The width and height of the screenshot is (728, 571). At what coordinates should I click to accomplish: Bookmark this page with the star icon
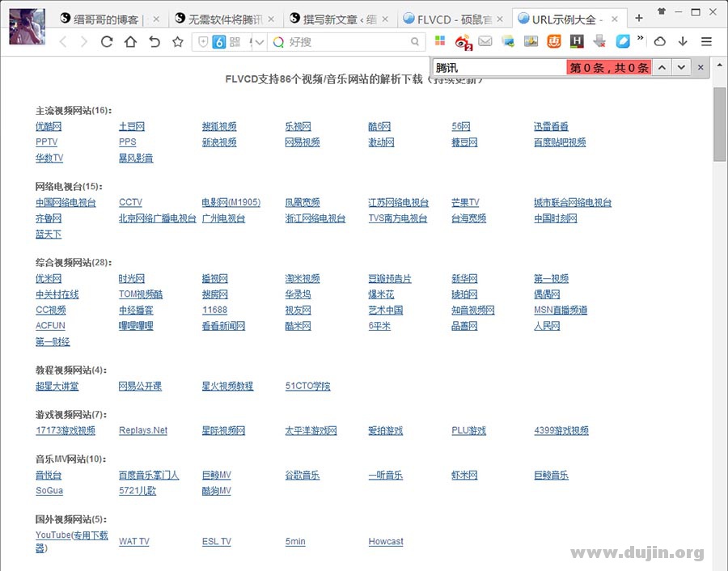178,42
